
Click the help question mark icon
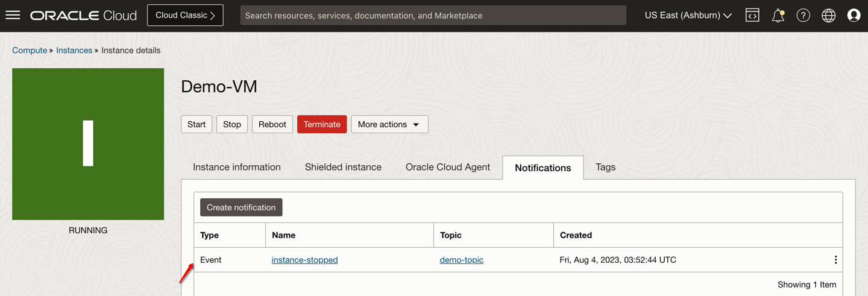(803, 16)
